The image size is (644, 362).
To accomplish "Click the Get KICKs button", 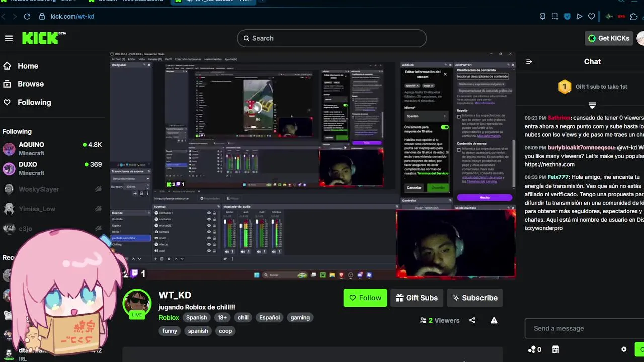I will [x=609, y=38].
